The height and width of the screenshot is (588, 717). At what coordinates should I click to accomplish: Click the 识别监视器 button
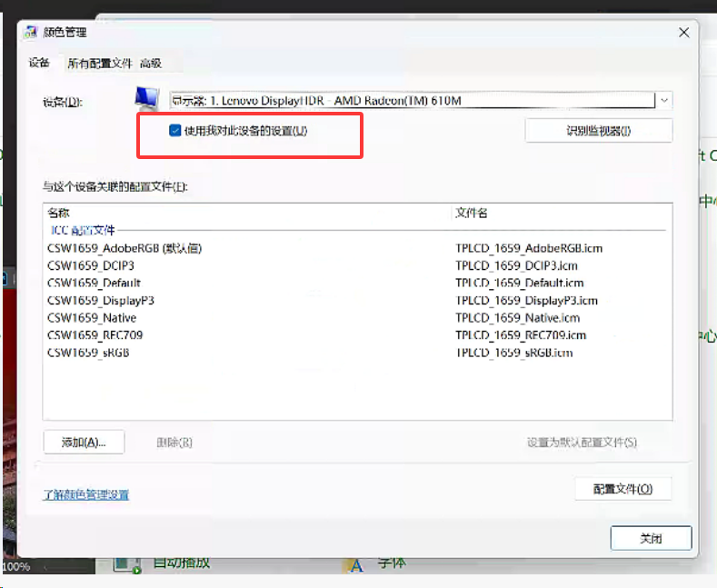tap(598, 131)
